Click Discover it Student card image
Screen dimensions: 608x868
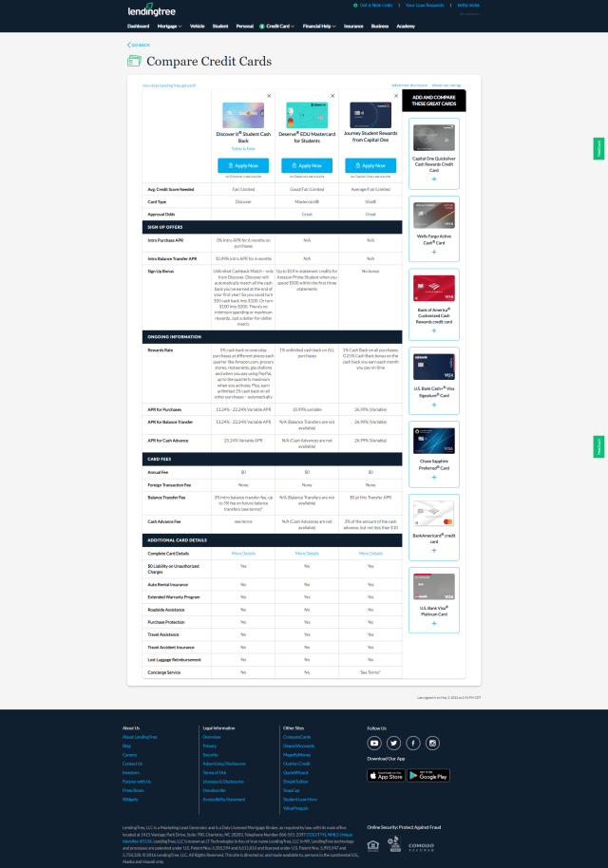(243, 115)
